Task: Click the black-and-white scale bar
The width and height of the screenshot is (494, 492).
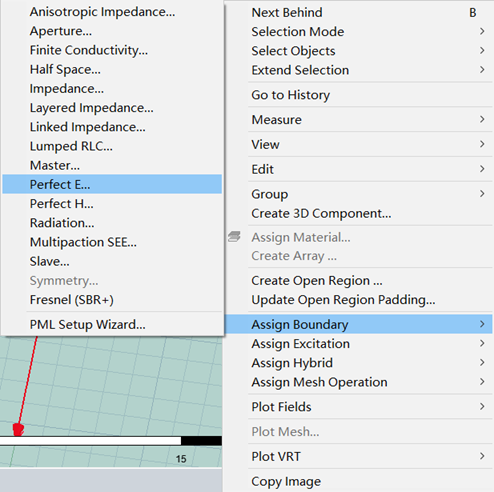Action: point(111,441)
